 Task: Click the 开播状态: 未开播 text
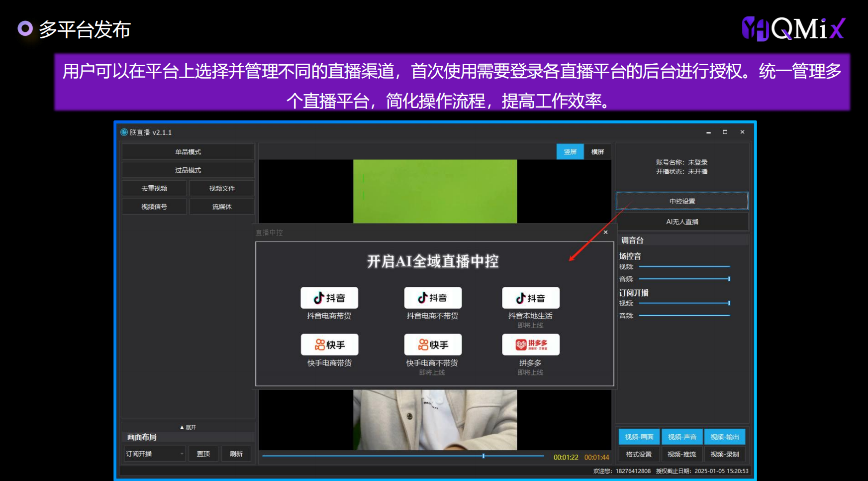(681, 171)
